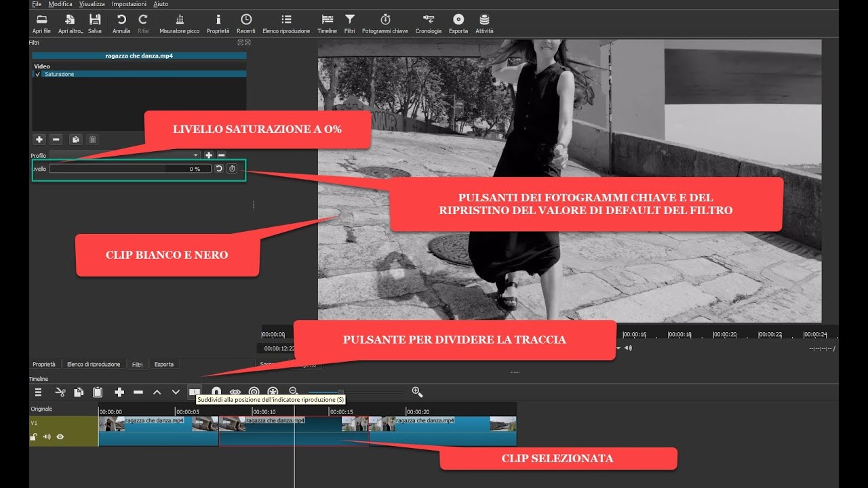Switch to the Elenco di riproduzione tab
This screenshot has width=868, height=488.
tap(94, 364)
